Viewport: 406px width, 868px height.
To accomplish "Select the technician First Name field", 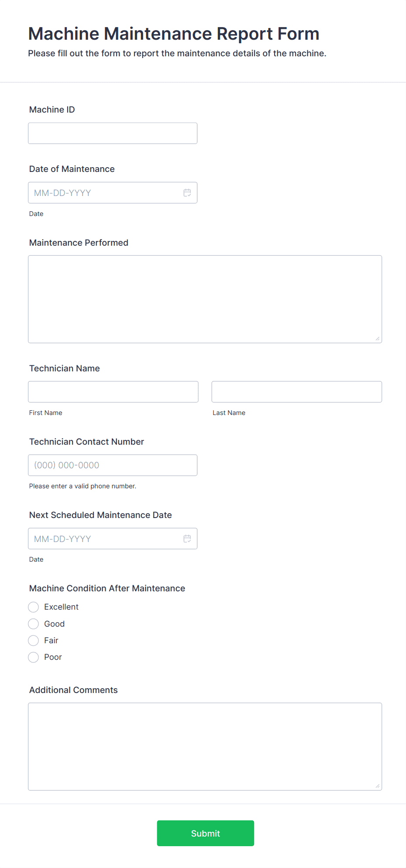I will [x=113, y=391].
